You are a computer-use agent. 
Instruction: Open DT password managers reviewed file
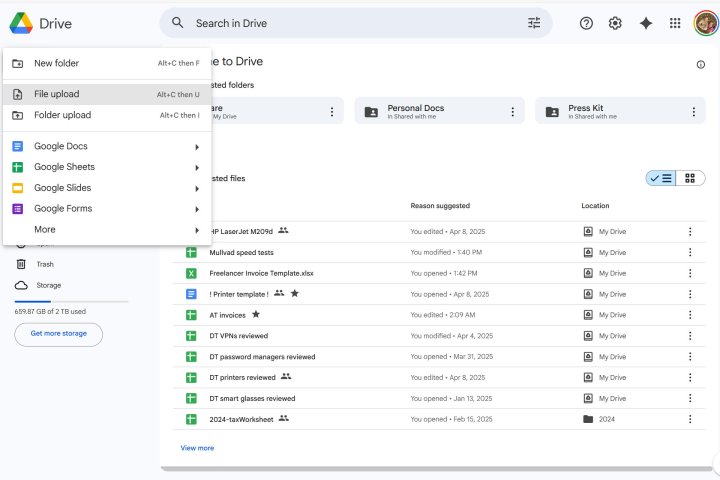262,357
